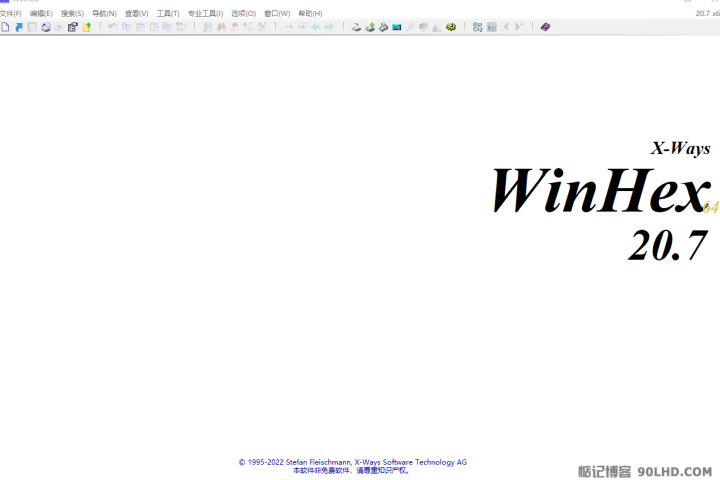Screen dimensions: 720x480
Task: Click the Find Text binoculars icon
Action: point(208,27)
